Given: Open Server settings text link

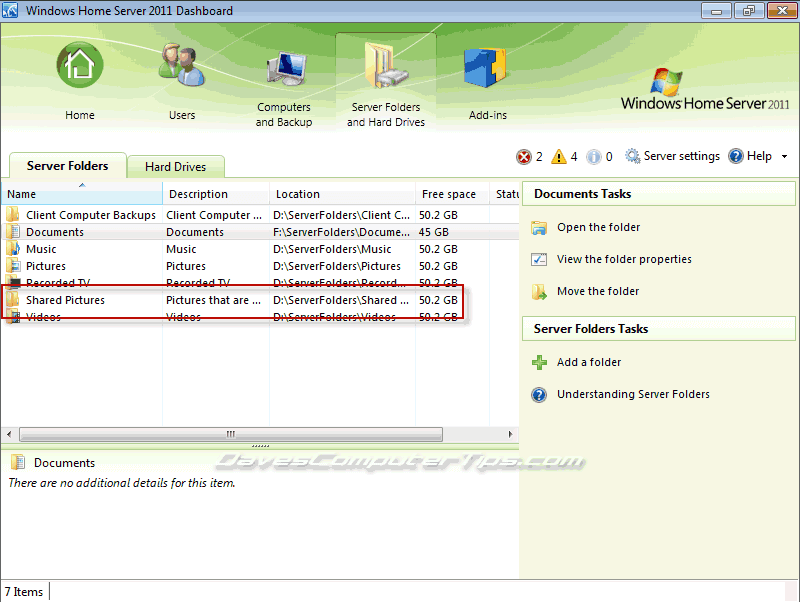Looking at the screenshot, I should click(x=682, y=156).
